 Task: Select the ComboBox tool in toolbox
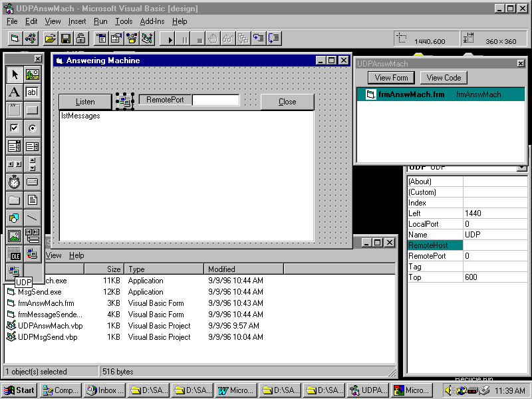(x=14, y=146)
